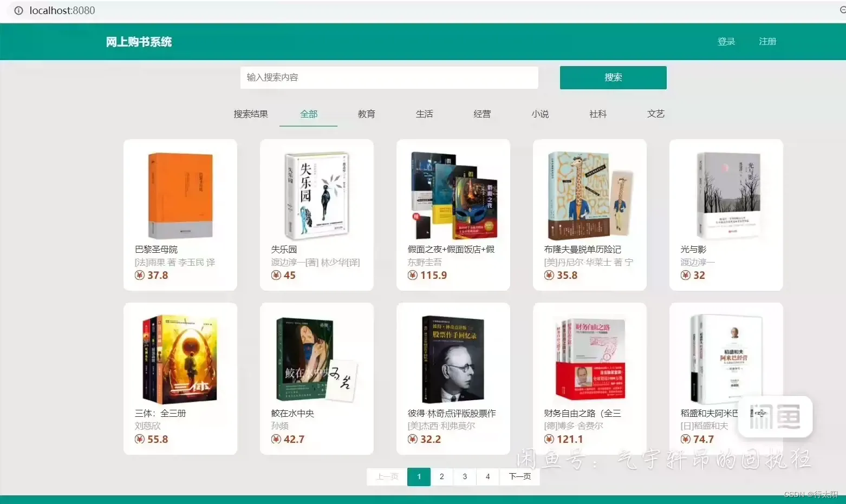Go to the 下一页 next page
Viewport: 846px width, 504px height.
point(519,476)
